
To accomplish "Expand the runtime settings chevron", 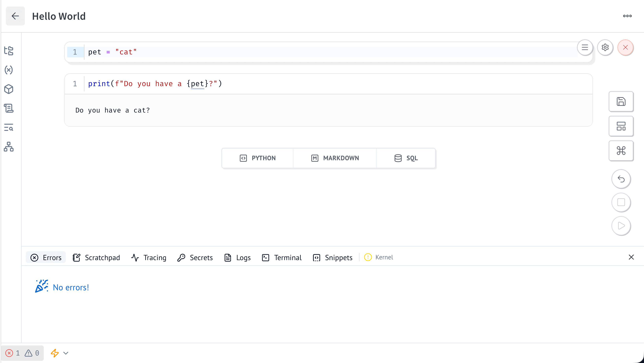I will coord(66,353).
